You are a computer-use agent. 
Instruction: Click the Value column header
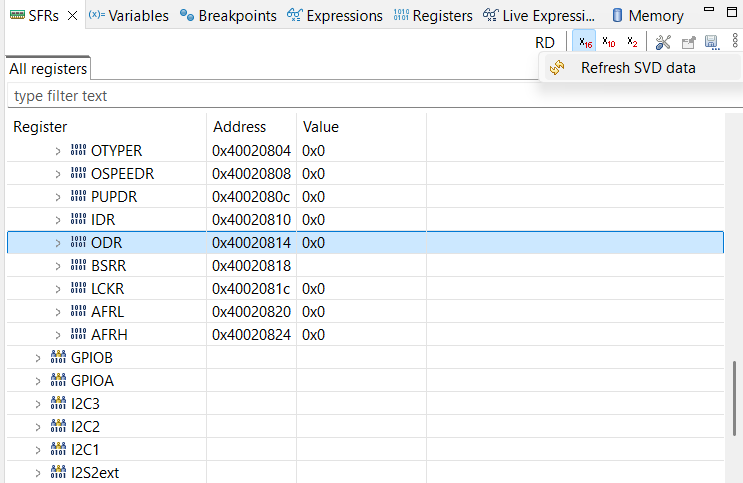click(x=362, y=127)
